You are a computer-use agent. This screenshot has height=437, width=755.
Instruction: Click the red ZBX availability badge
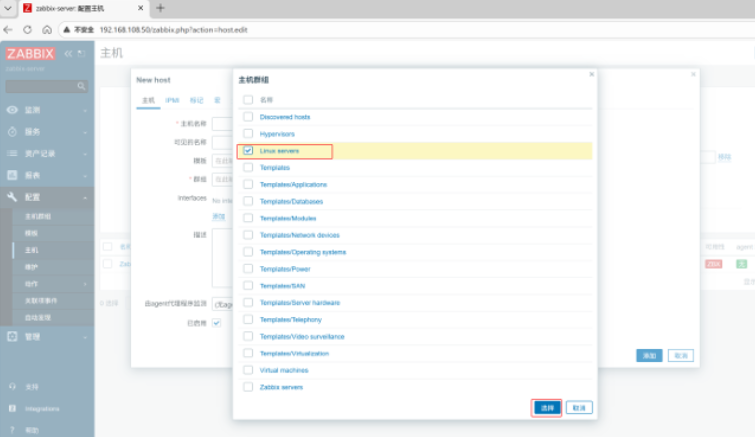[x=714, y=264]
